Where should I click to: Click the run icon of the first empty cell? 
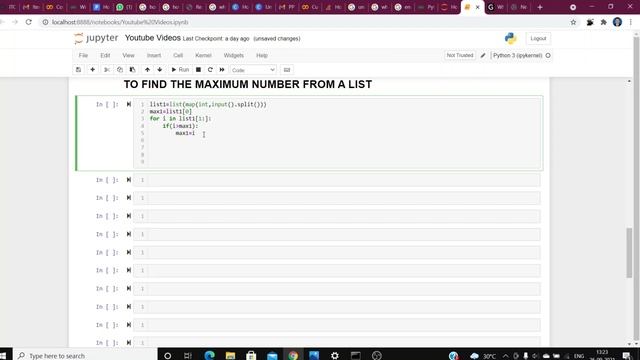pos(129,180)
